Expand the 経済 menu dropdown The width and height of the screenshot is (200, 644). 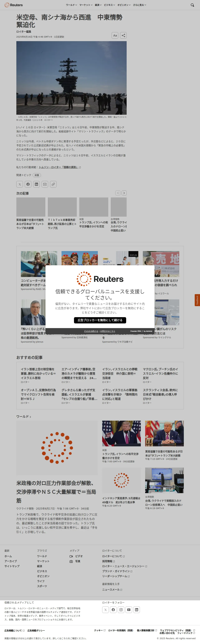point(98,5)
